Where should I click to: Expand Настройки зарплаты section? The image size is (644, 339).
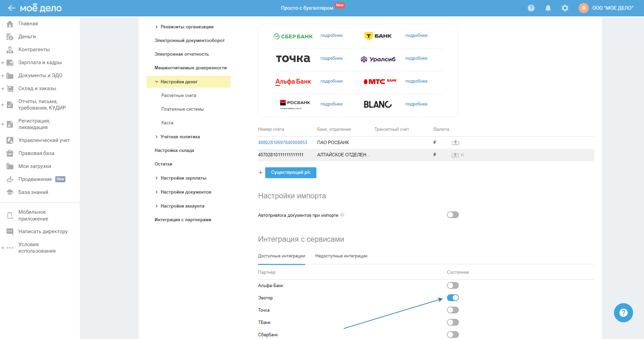pos(156,178)
